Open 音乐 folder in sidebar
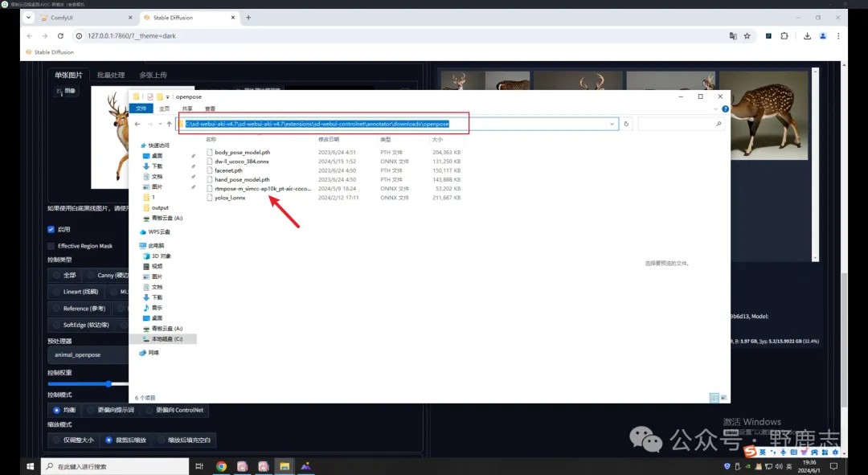 (x=157, y=307)
